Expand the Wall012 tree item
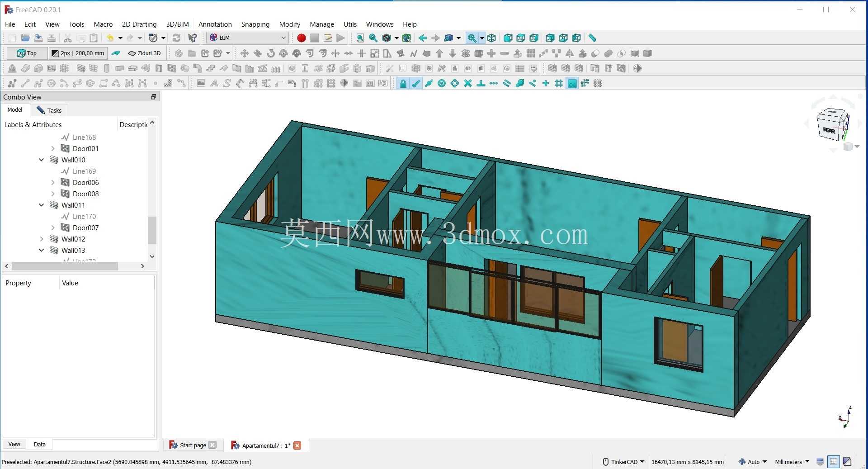 42,239
